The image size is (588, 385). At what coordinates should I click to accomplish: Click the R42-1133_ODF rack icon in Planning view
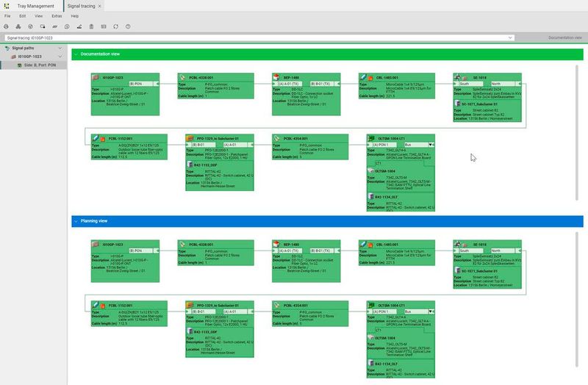[x=190, y=333]
